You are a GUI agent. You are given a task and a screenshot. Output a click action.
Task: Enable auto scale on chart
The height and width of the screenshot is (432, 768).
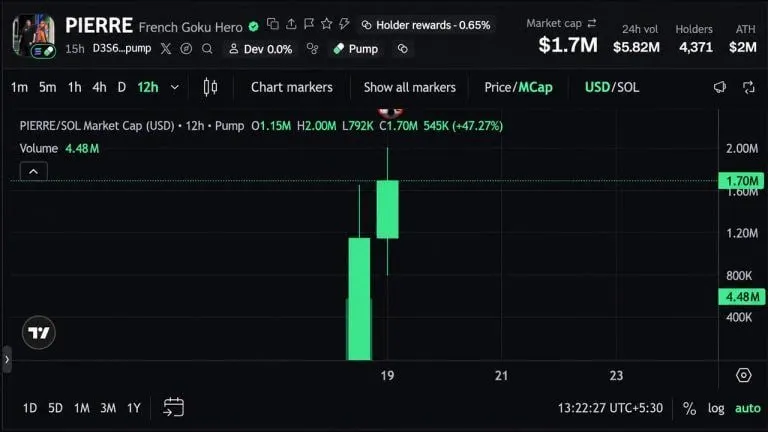click(x=747, y=408)
